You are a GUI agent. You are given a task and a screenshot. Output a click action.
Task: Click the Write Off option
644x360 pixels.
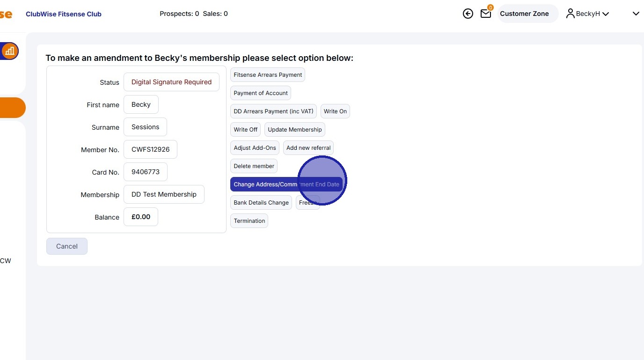pos(245,129)
